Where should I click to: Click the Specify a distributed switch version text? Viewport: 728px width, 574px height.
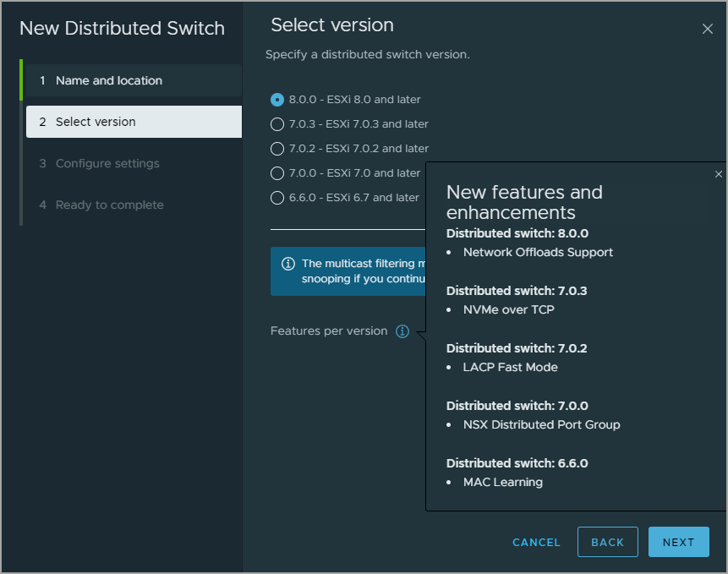click(x=367, y=55)
